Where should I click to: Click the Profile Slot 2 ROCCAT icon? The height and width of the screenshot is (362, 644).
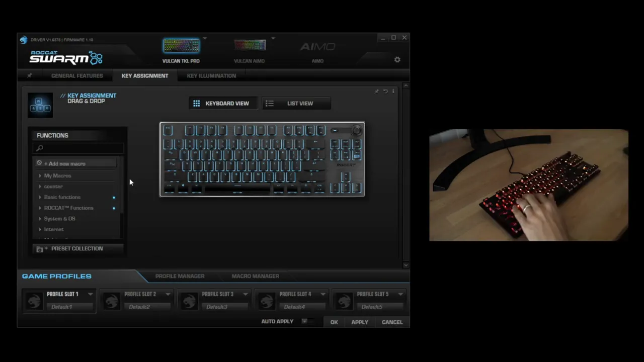pos(111,301)
